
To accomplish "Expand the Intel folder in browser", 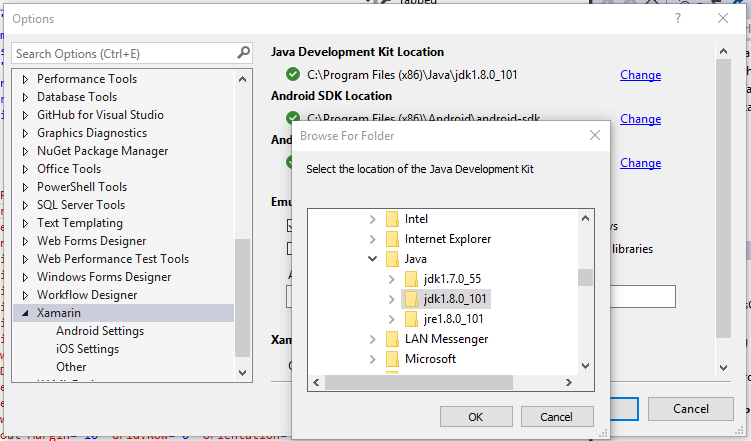I will tap(373, 219).
